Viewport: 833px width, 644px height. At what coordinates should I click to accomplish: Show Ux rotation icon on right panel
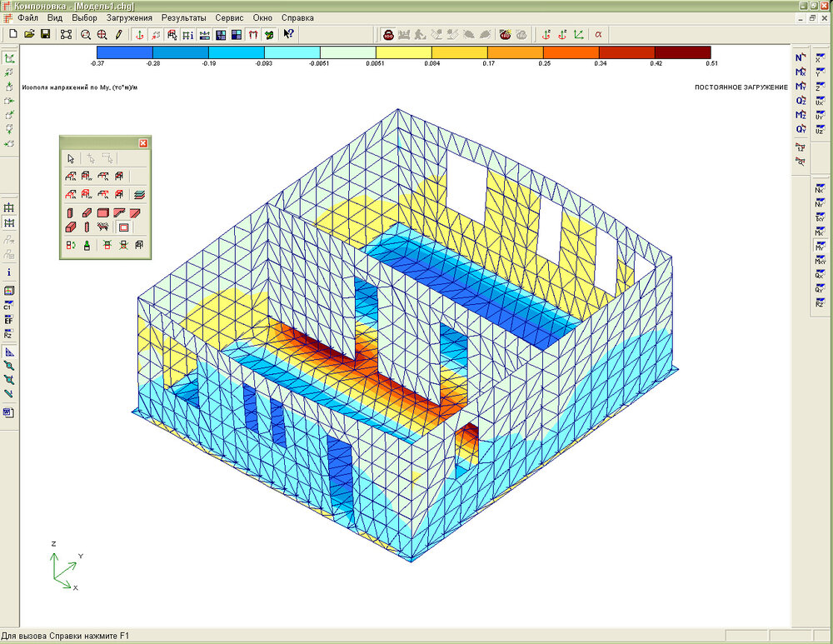pyautogui.click(x=820, y=101)
